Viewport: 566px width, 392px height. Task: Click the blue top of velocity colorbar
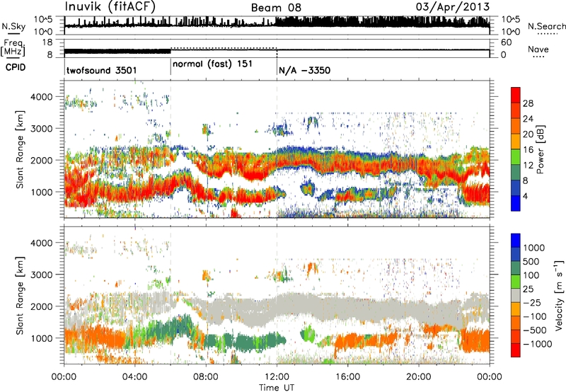(x=516, y=241)
